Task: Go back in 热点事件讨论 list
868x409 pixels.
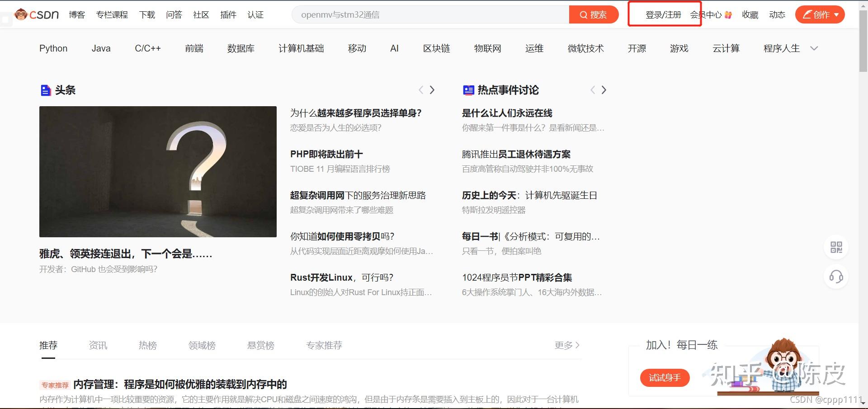Action: tap(593, 90)
